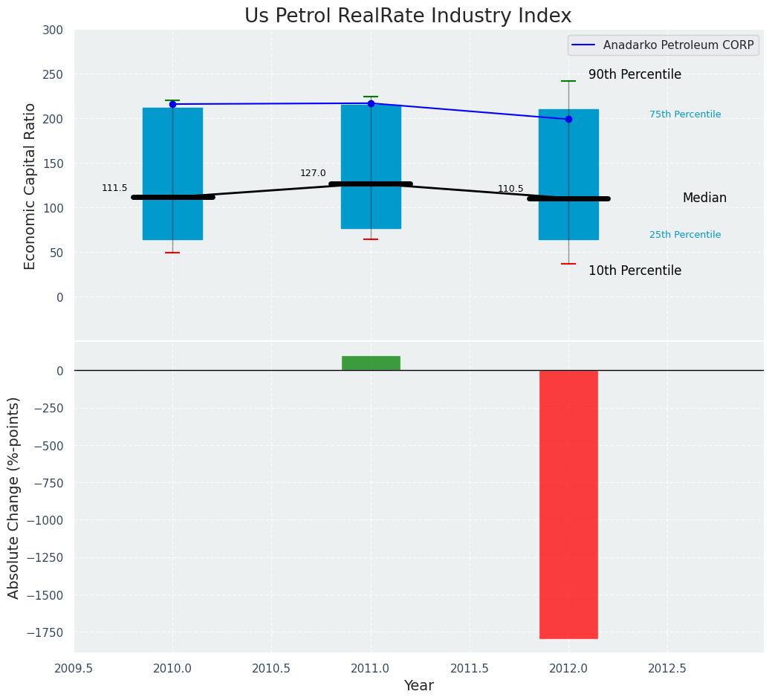The height and width of the screenshot is (700, 772).
Task: Click the green 90th percentile cap for 2012
Action: coord(568,81)
